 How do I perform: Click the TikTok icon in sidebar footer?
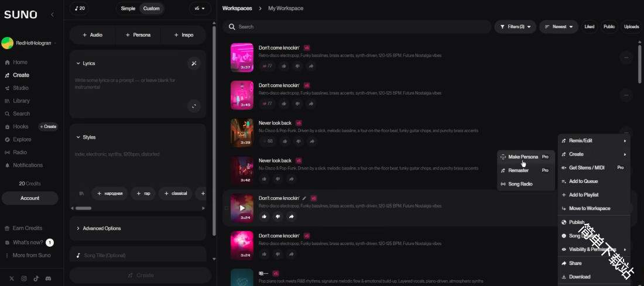point(36,278)
